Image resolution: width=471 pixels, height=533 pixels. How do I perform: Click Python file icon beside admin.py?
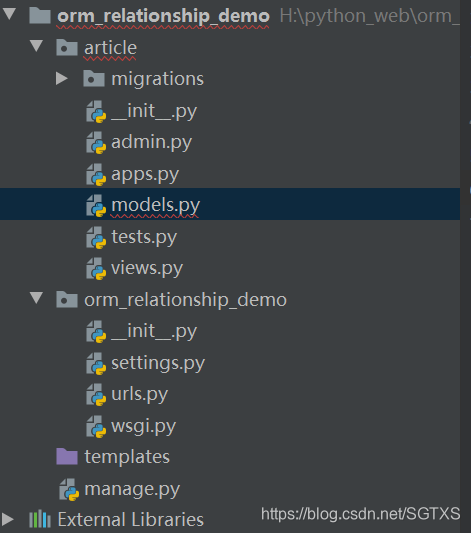click(96, 143)
